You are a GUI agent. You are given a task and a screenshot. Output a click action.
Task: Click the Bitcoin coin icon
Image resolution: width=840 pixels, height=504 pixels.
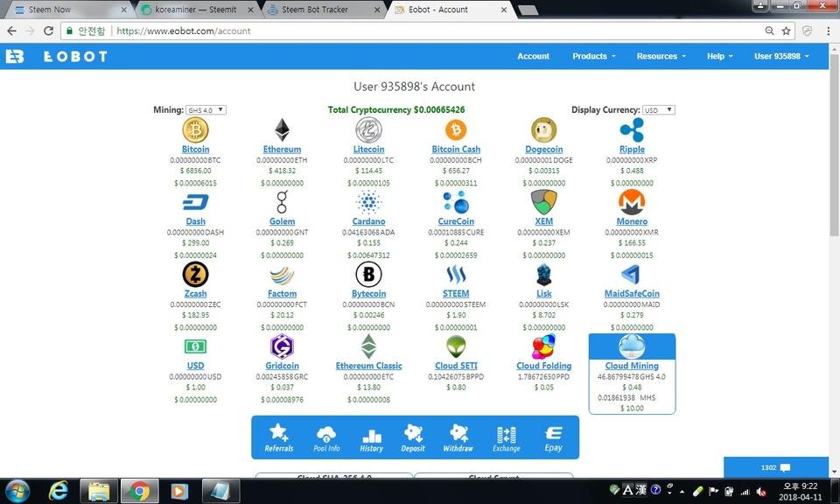coord(195,130)
